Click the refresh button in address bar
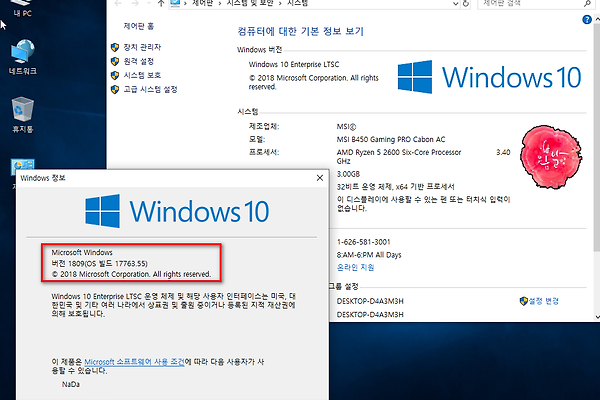 click(x=466, y=3)
